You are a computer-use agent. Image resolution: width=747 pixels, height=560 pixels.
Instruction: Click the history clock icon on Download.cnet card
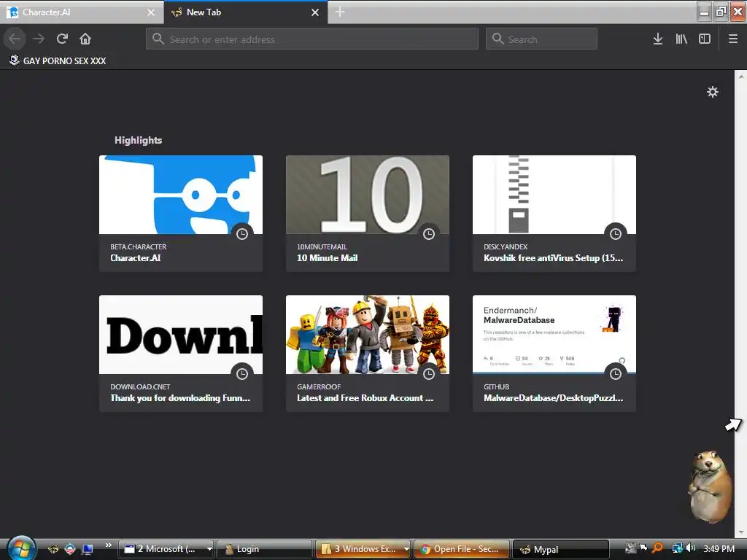tap(242, 373)
